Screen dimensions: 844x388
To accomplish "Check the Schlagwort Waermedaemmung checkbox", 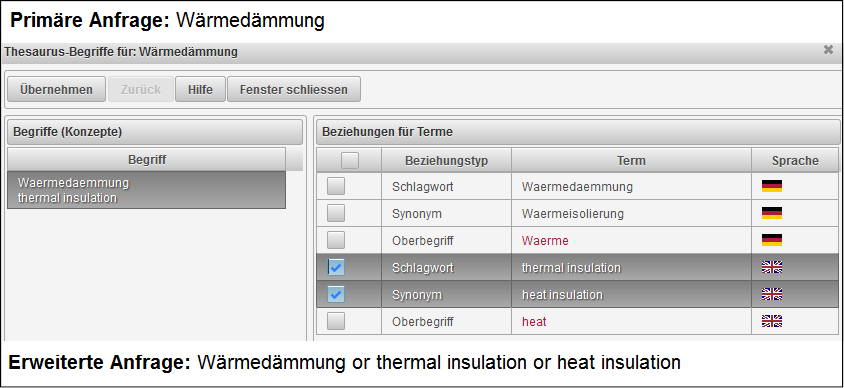I will [x=336, y=186].
